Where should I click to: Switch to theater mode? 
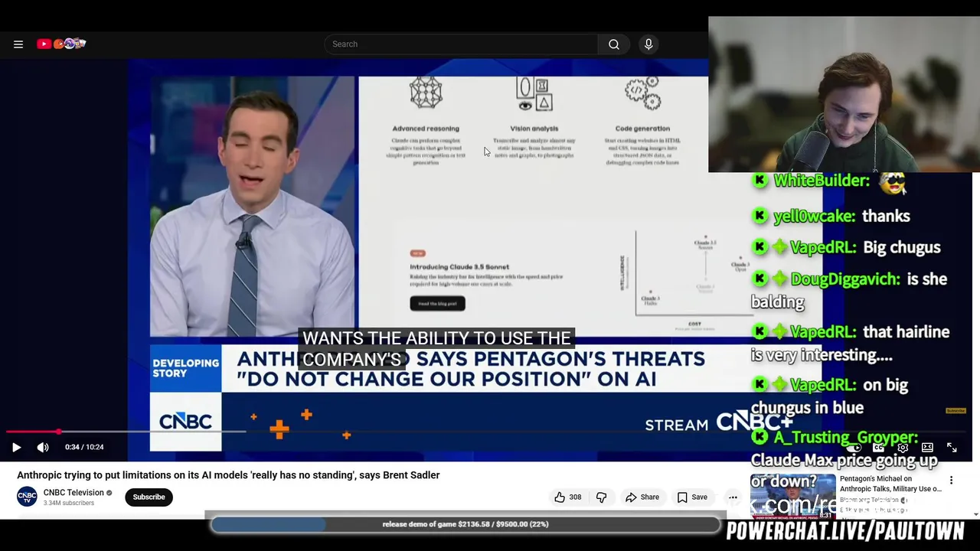[927, 447]
